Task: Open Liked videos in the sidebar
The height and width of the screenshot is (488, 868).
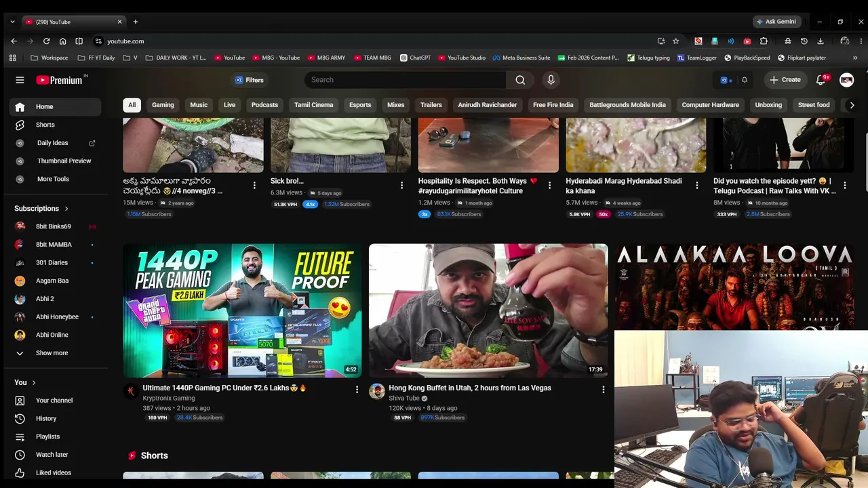Action: pyautogui.click(x=54, y=472)
